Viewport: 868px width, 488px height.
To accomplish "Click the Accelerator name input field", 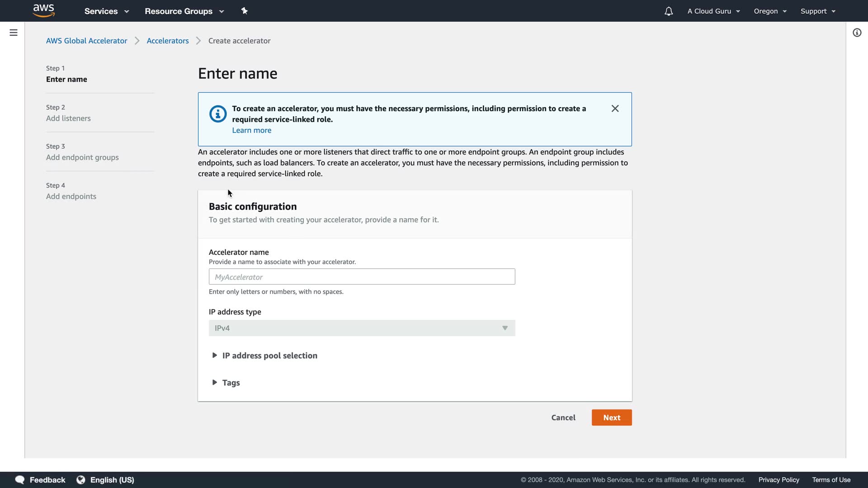I will 362,277.
